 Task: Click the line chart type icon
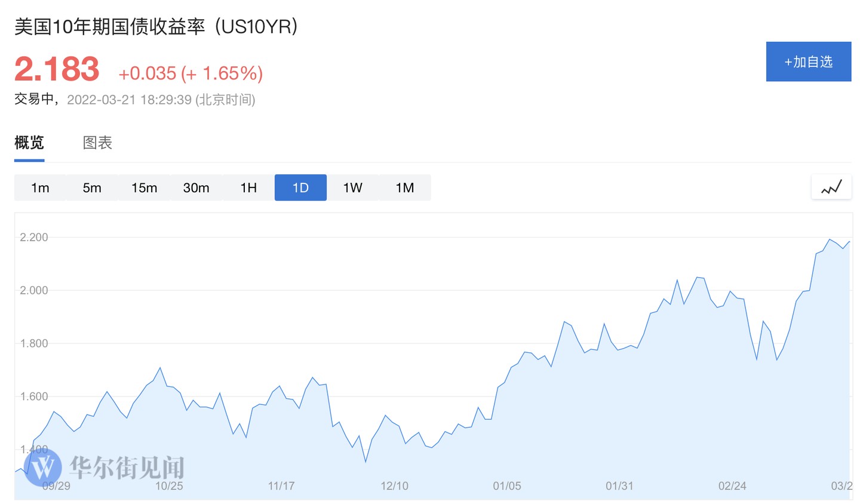[x=831, y=188]
